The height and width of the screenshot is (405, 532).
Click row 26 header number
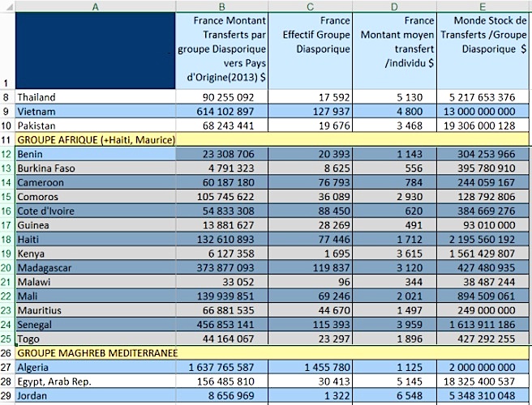[6, 352]
